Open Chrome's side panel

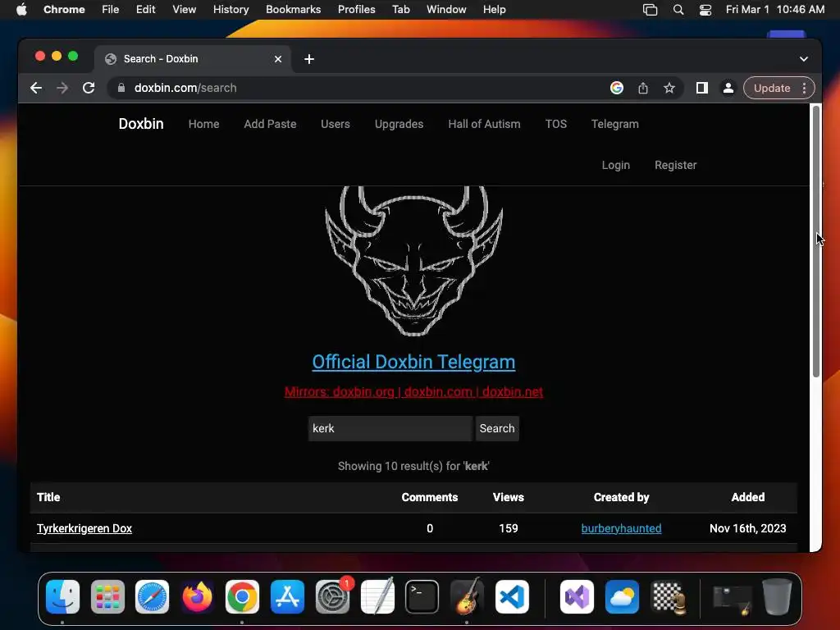[x=702, y=88]
